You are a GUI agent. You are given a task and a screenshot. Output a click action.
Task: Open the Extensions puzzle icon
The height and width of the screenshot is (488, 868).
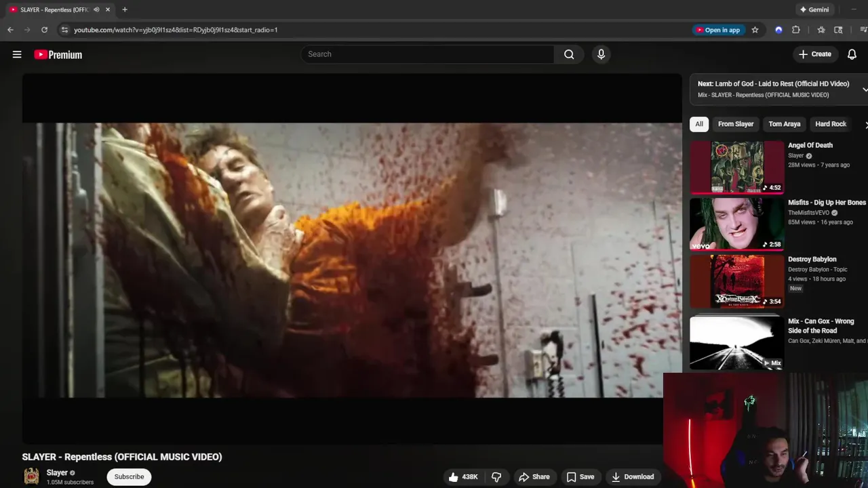pos(796,30)
